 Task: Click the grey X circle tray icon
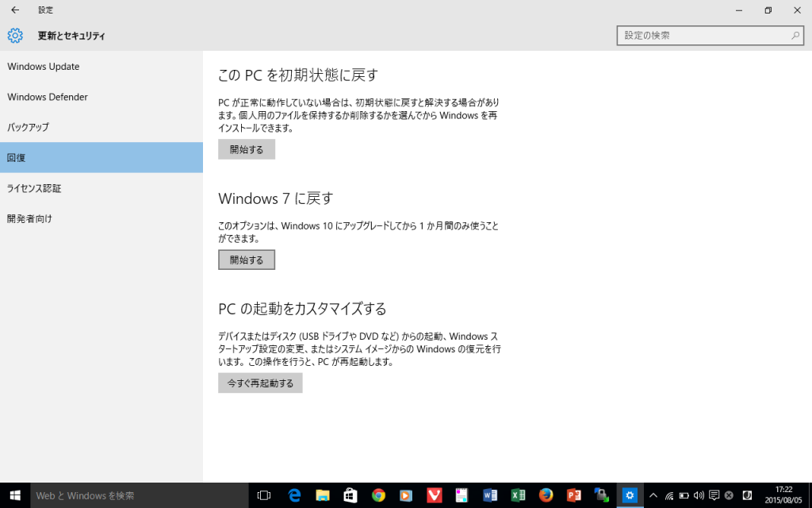tap(730, 495)
